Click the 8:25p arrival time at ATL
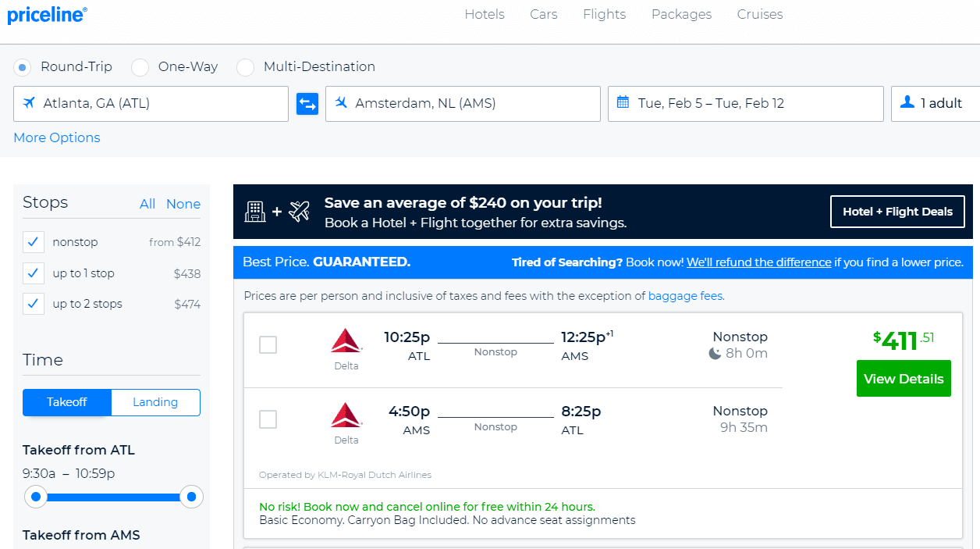This screenshot has width=980, height=549. coord(581,412)
